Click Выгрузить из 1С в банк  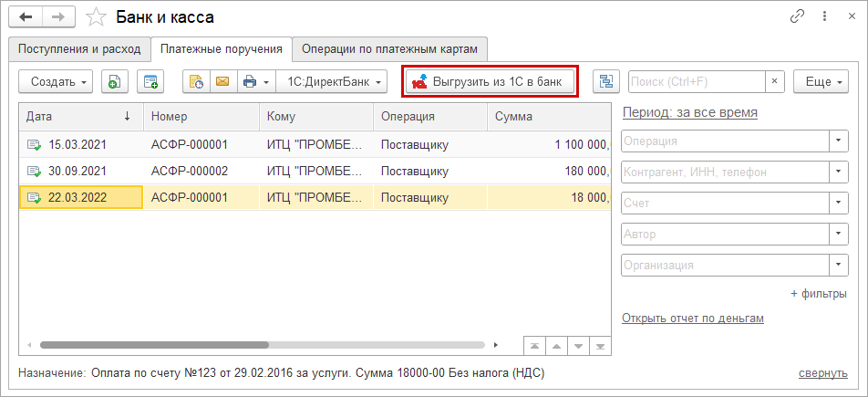[x=491, y=81]
